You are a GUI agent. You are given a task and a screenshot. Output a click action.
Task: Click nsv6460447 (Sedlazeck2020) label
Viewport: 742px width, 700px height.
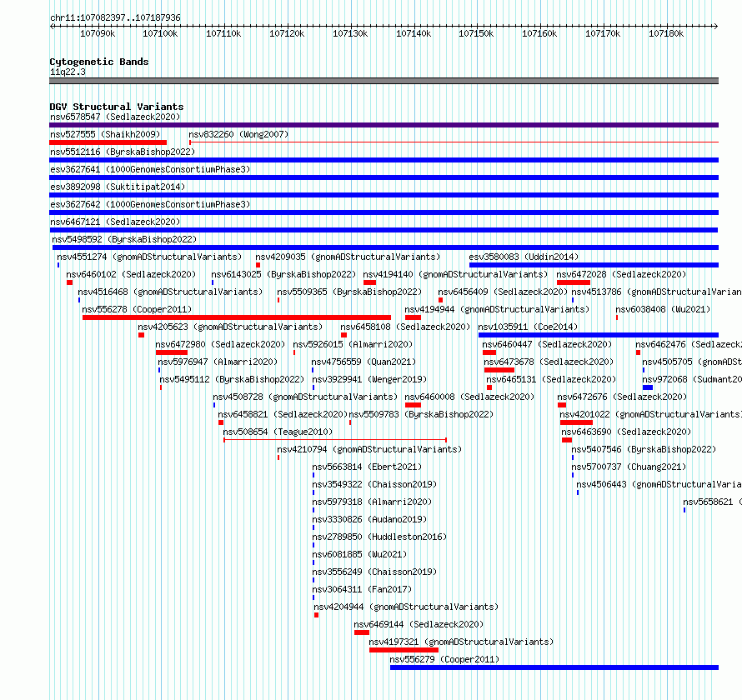click(x=547, y=344)
